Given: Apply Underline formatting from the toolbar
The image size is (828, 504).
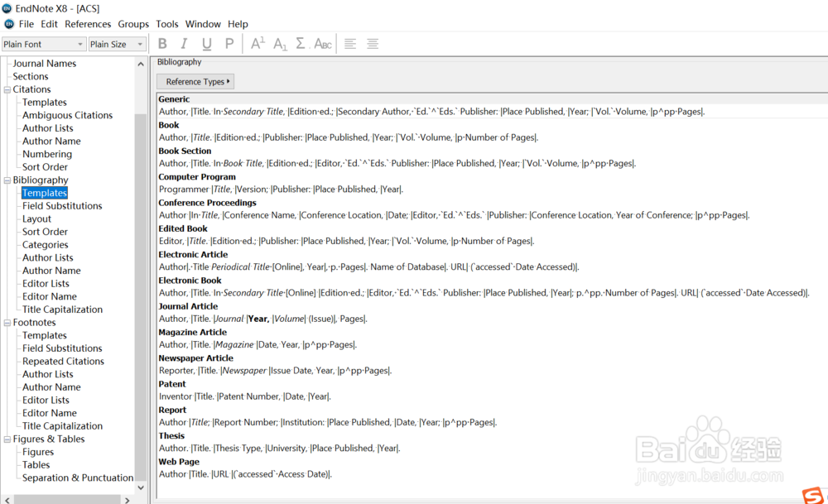Looking at the screenshot, I should coord(206,44).
